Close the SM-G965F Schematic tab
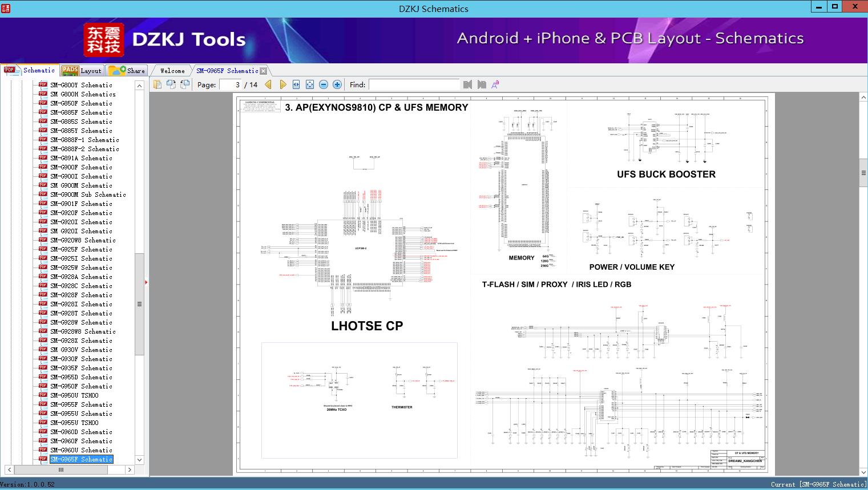Screen dimensions: 868x490 (263, 71)
